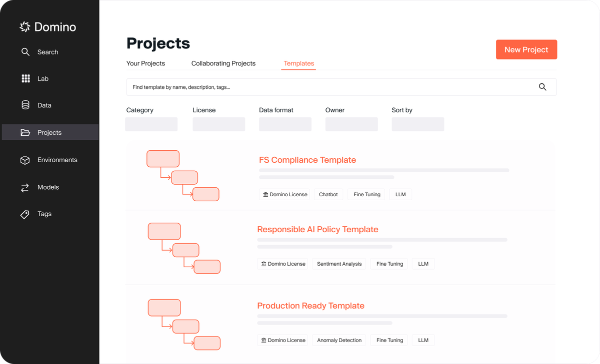Select the Projects folder icon
Image resolution: width=600 pixels, height=364 pixels.
pos(25,132)
